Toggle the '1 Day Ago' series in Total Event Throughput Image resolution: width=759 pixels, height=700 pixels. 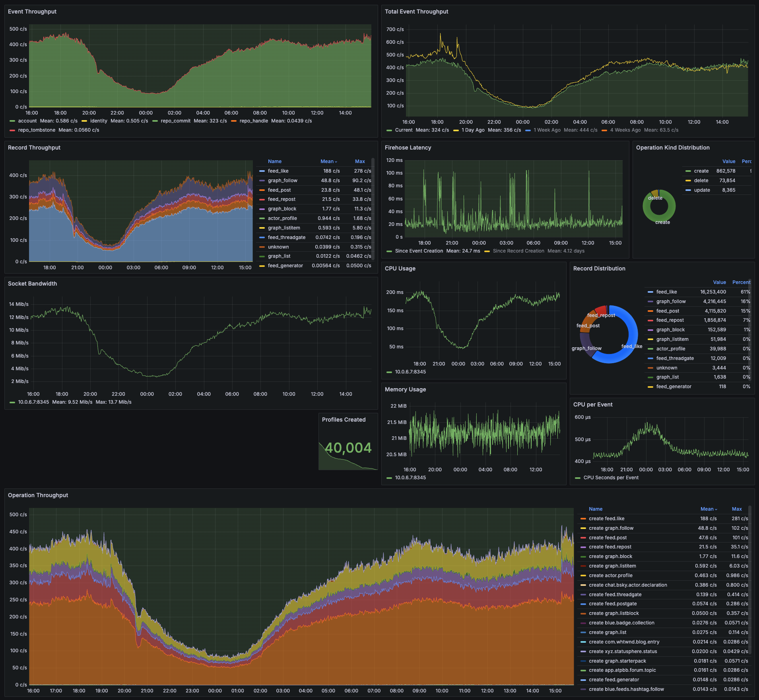(473, 130)
